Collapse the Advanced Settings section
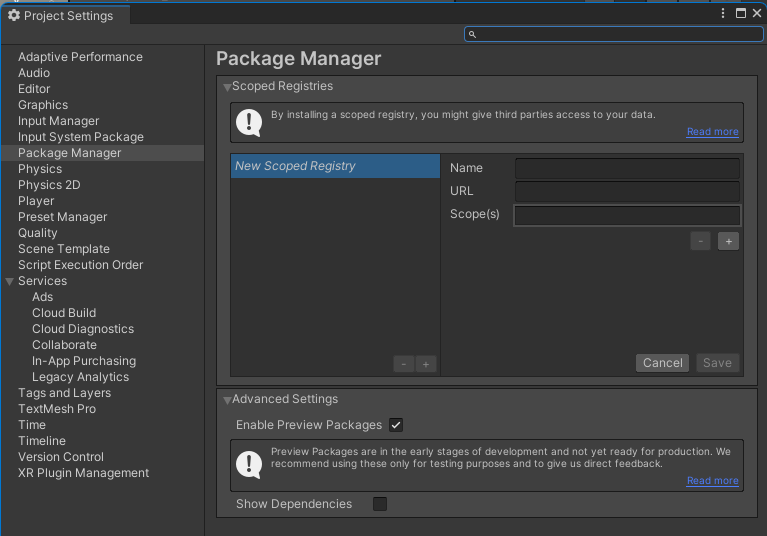 coord(227,400)
